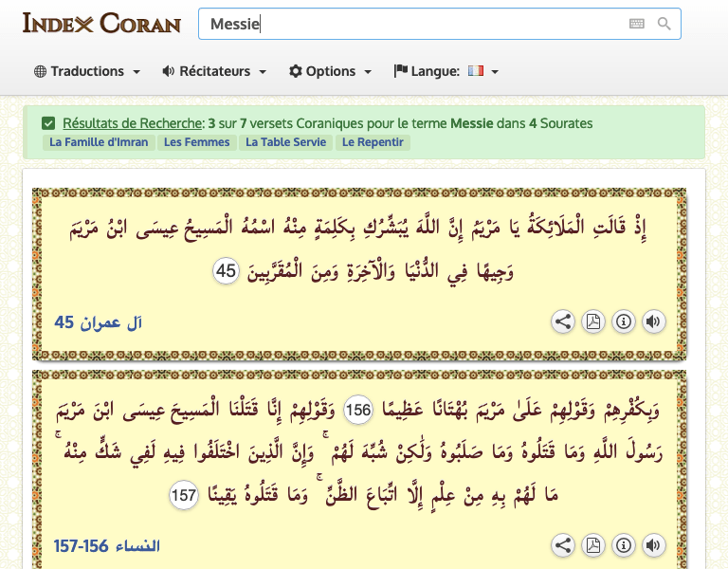Open the Récitateurs dropdown menu
The image size is (728, 569).
point(214,71)
